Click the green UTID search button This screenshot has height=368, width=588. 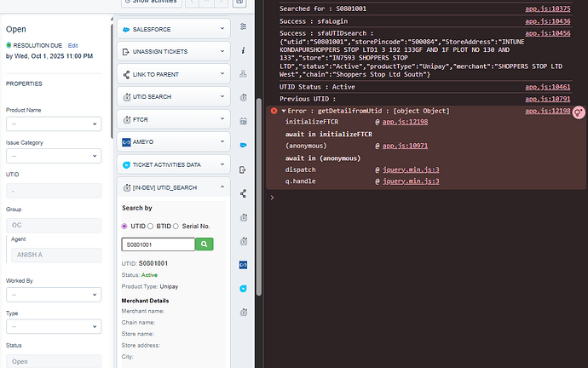(205, 244)
